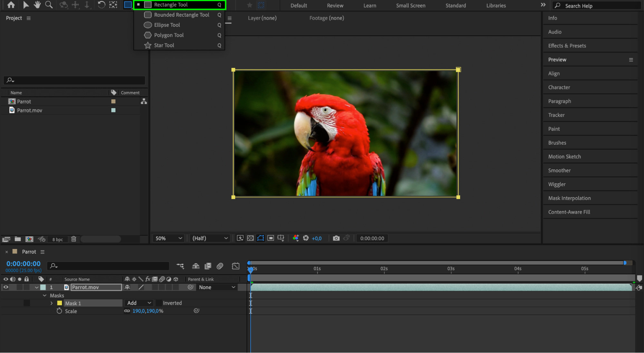Expand Mask 1 properties
This screenshot has height=353, width=644.
[x=52, y=303]
